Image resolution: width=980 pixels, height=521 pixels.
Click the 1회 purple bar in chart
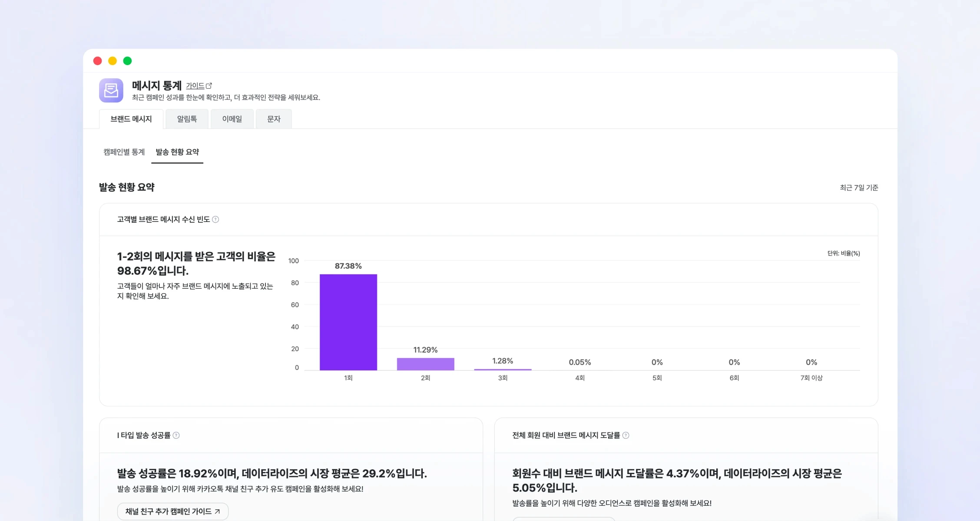click(x=348, y=322)
